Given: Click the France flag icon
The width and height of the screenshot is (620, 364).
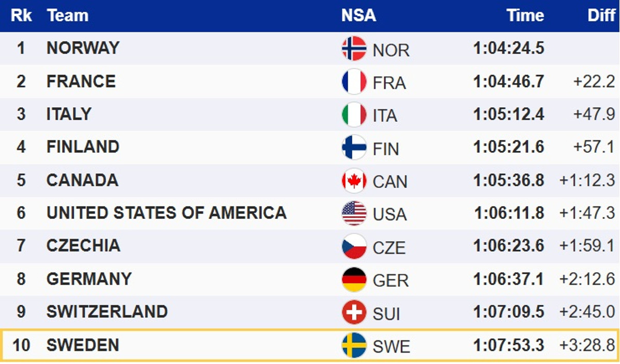Looking at the screenshot, I should (354, 82).
